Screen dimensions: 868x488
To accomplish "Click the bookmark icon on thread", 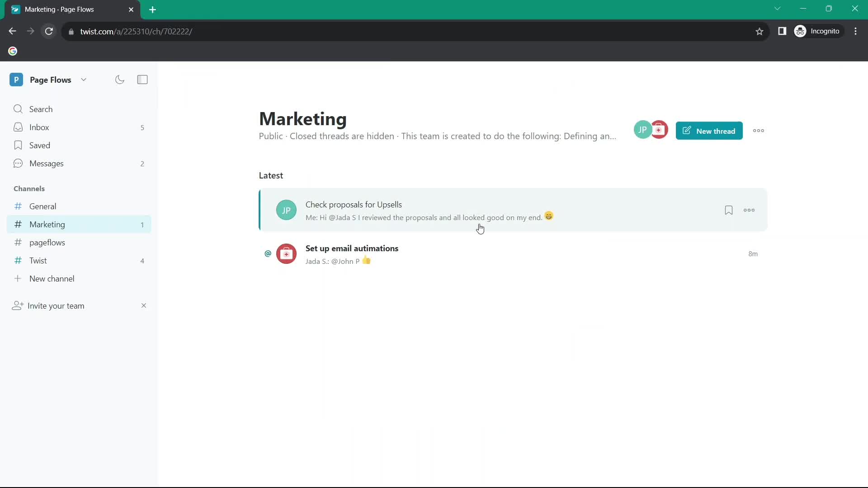I will point(728,210).
